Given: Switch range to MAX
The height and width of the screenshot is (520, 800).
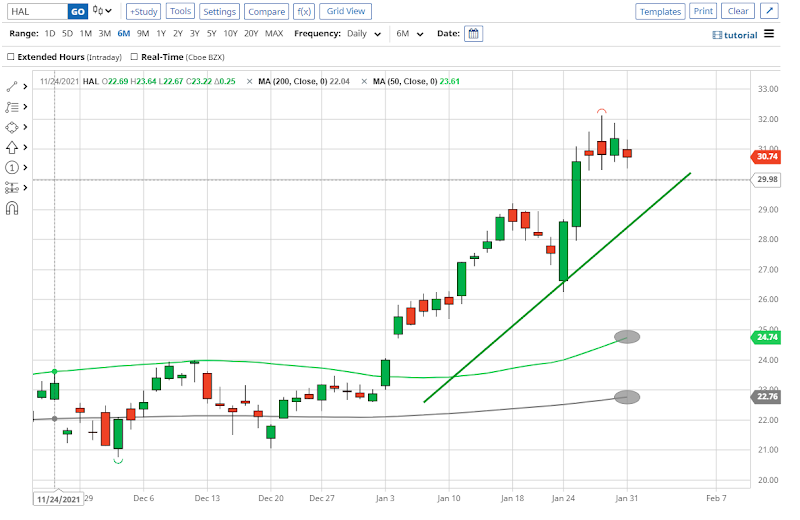Looking at the screenshot, I should point(274,33).
